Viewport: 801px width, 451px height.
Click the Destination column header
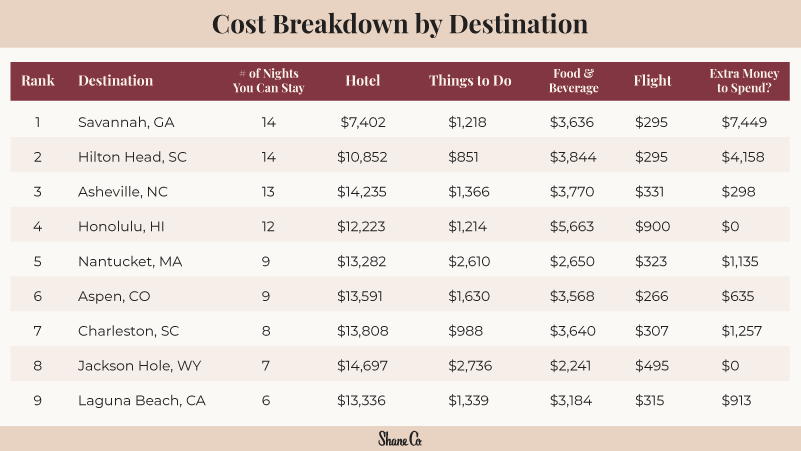point(116,81)
